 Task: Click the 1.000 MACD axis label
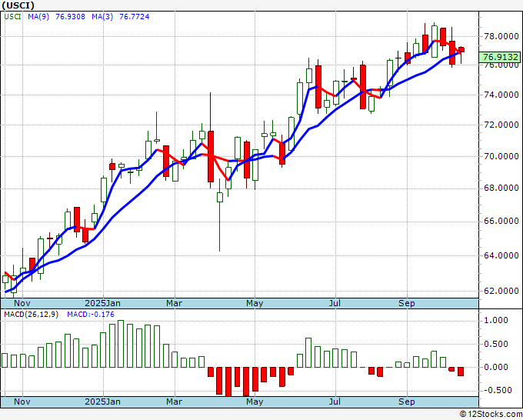495,320
